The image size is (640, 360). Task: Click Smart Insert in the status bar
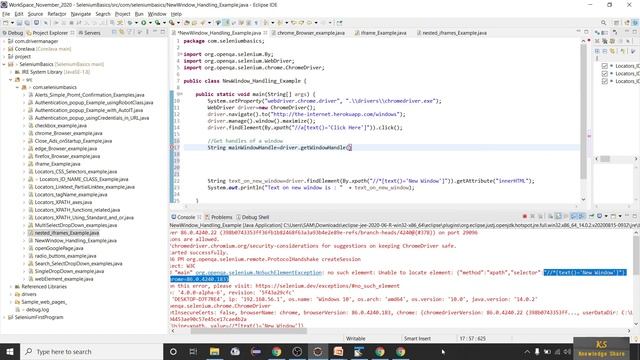coord(417,338)
